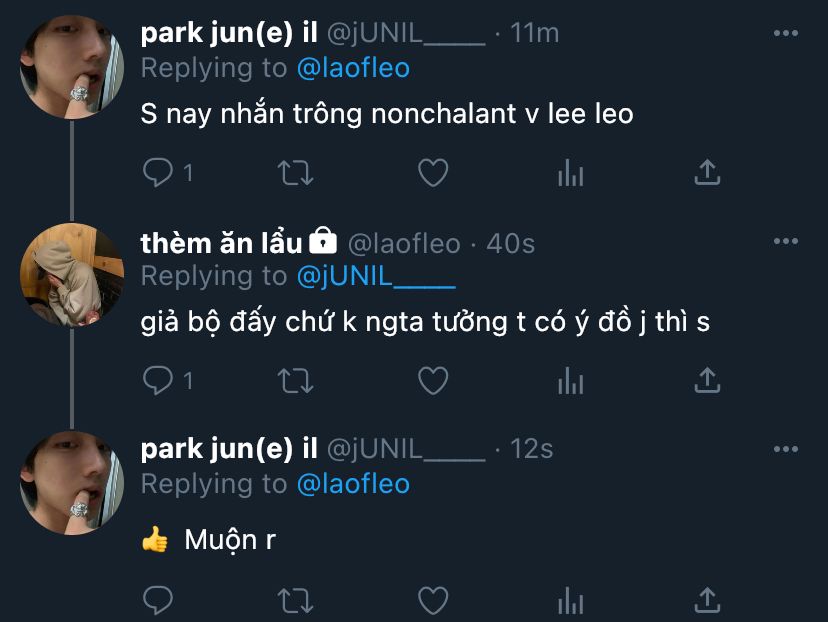This screenshot has width=828, height=622.
Task: Open thèm ăn lẩu's profile picture
Action: pyautogui.click(x=72, y=275)
